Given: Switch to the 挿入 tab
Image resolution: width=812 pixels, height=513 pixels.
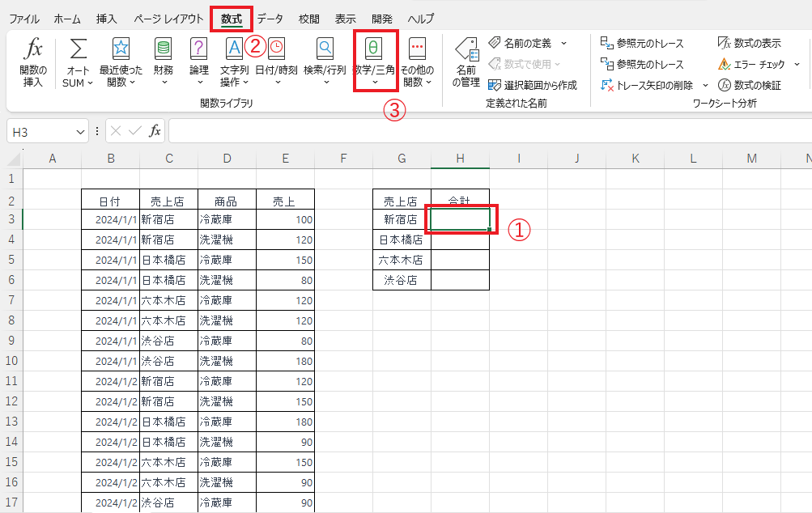Looking at the screenshot, I should pyautogui.click(x=106, y=19).
